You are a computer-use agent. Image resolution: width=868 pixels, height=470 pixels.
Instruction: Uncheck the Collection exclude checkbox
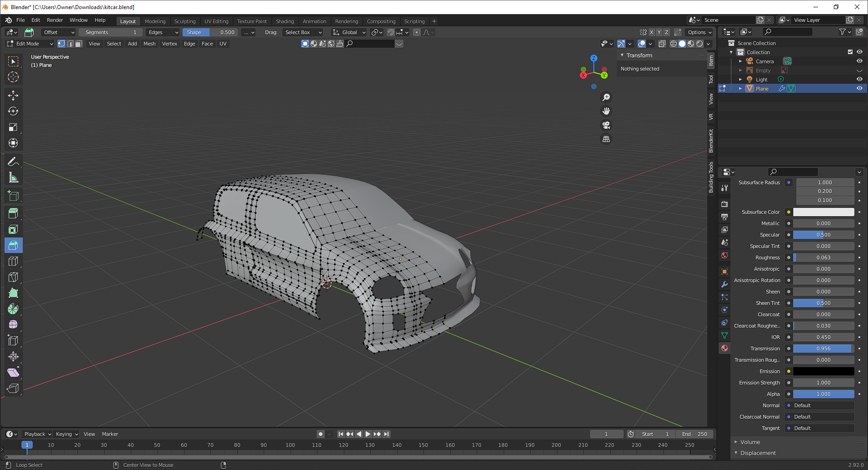click(850, 52)
